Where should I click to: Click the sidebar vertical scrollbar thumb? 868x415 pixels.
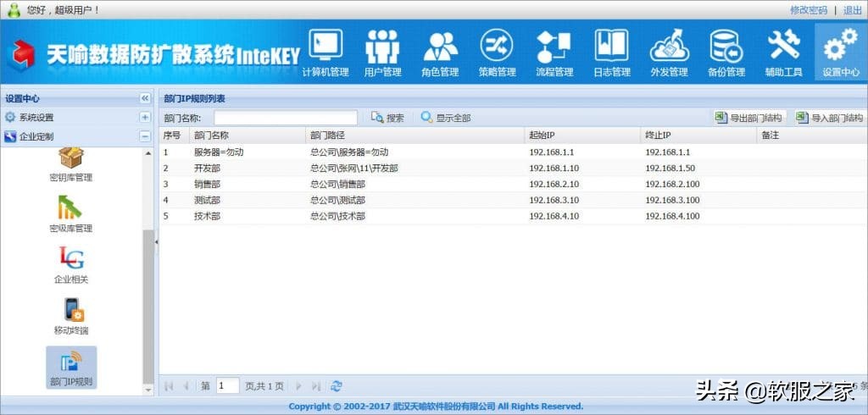click(x=148, y=307)
